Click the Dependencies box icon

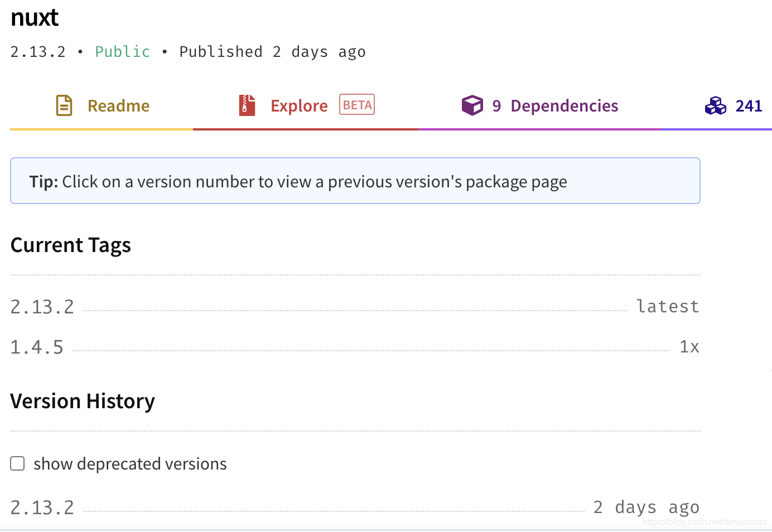click(x=472, y=105)
